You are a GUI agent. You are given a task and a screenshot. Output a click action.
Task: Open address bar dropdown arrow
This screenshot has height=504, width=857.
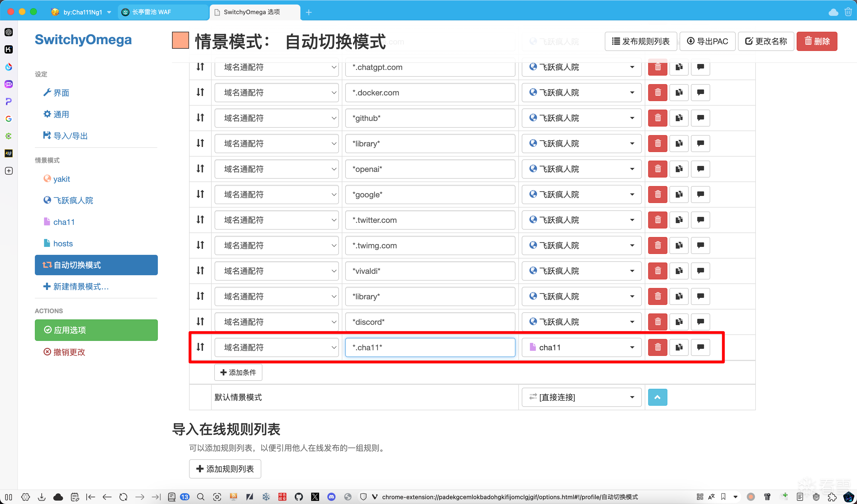point(735,497)
